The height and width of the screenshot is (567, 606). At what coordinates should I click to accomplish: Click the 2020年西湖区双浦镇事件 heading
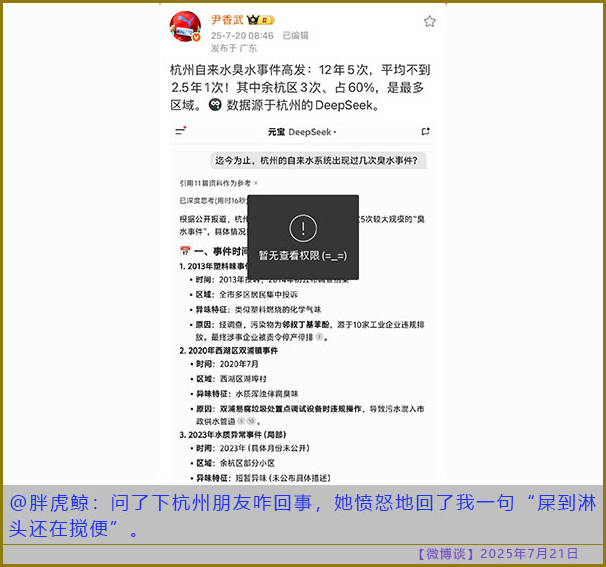point(232,351)
